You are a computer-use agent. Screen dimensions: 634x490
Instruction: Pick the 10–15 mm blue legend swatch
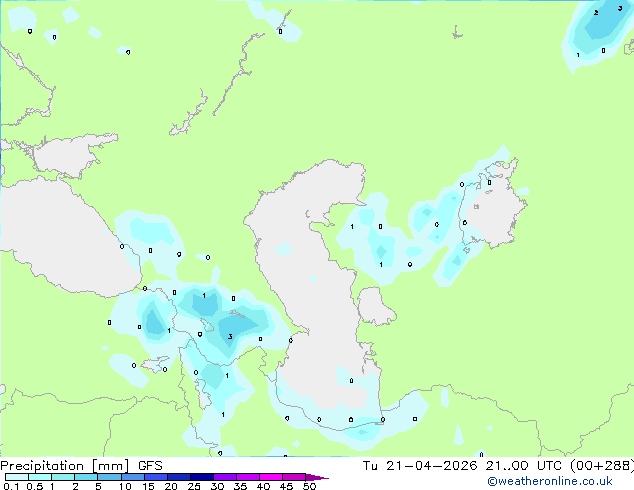click(132, 477)
